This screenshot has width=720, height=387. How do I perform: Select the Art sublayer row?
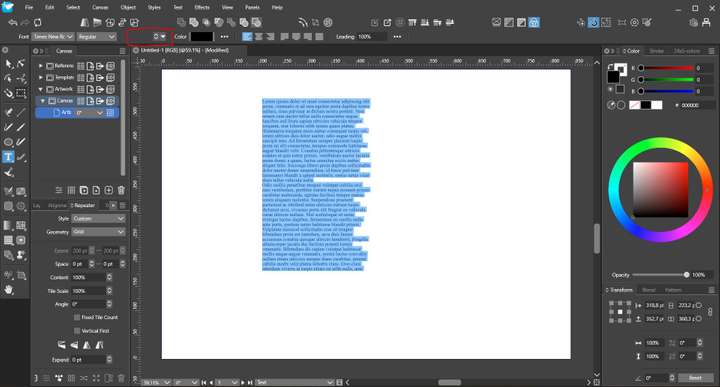pos(77,112)
